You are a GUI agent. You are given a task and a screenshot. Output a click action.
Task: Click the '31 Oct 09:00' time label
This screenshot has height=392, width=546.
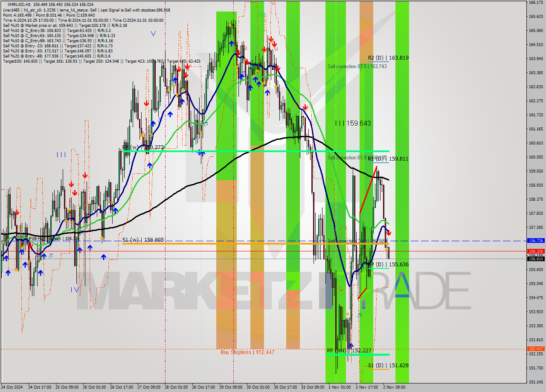(313, 387)
